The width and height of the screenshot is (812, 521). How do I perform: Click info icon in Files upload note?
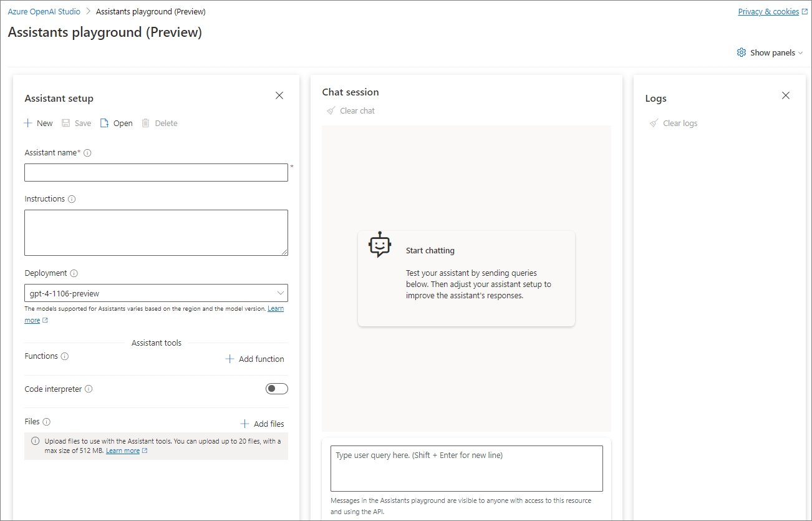pos(36,441)
